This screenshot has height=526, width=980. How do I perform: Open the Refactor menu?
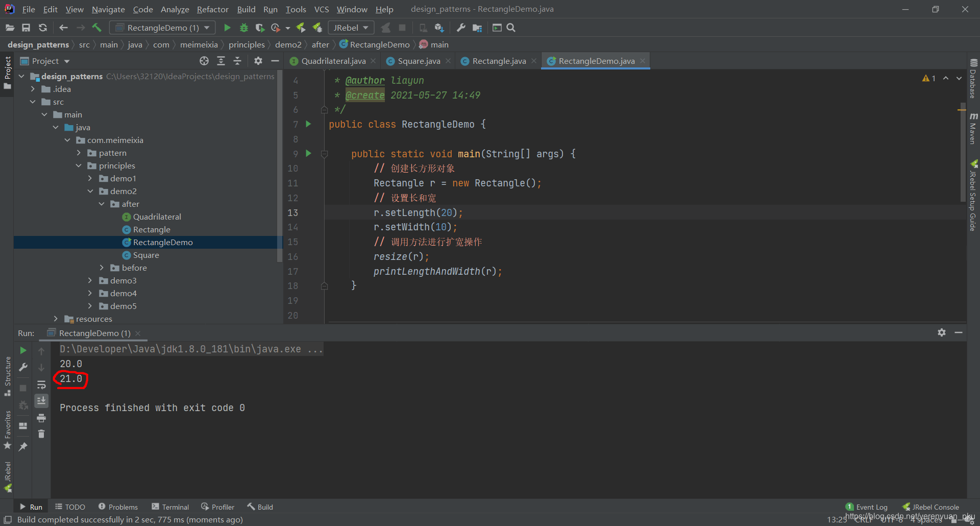[x=212, y=9]
